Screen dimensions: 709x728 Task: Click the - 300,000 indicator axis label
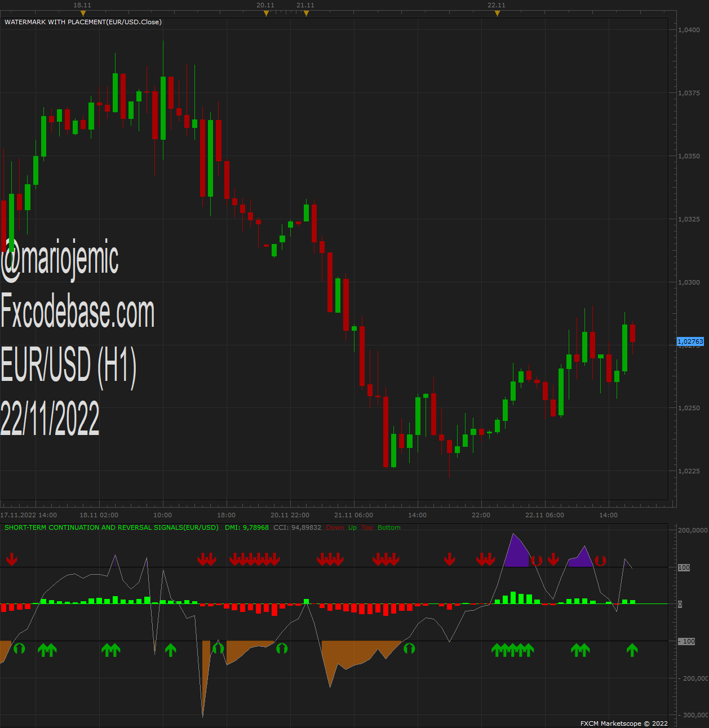point(693,715)
